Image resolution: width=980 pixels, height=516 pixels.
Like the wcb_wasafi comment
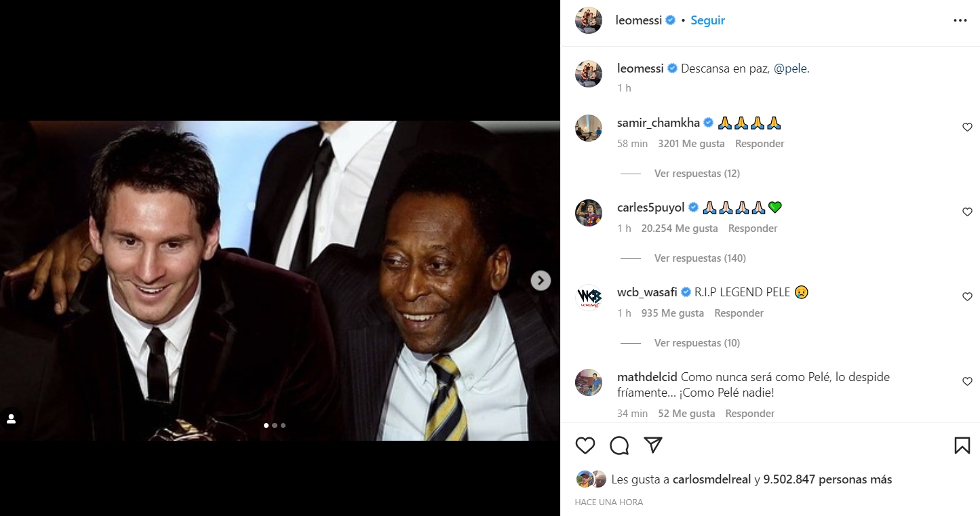tap(967, 297)
